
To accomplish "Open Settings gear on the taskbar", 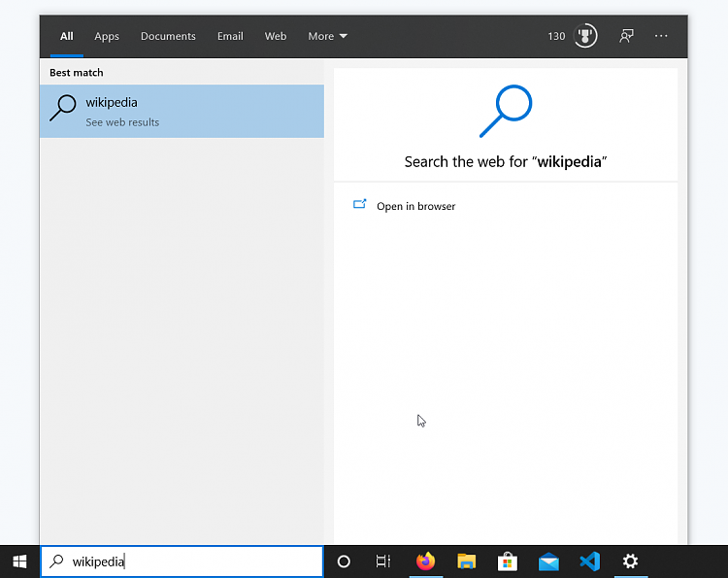I will pos(630,561).
